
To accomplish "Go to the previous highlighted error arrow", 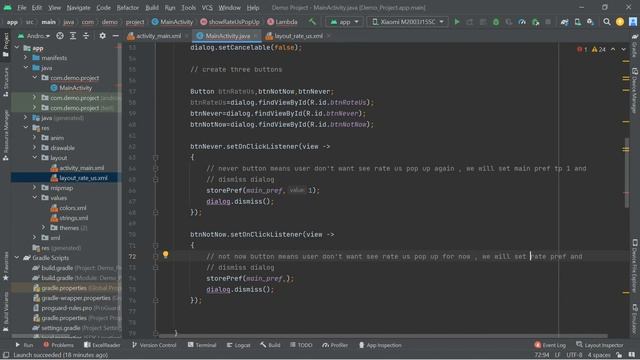I will click(x=613, y=49).
